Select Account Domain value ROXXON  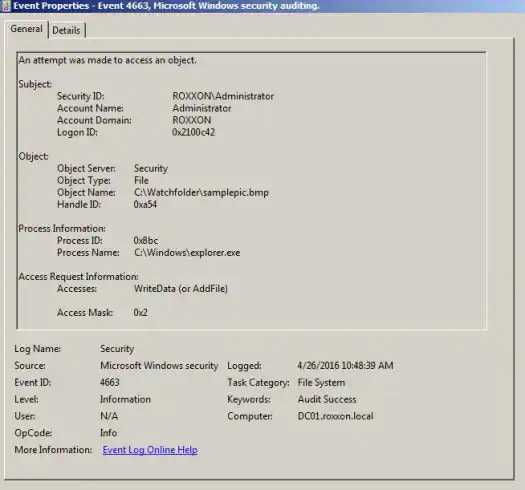point(192,120)
